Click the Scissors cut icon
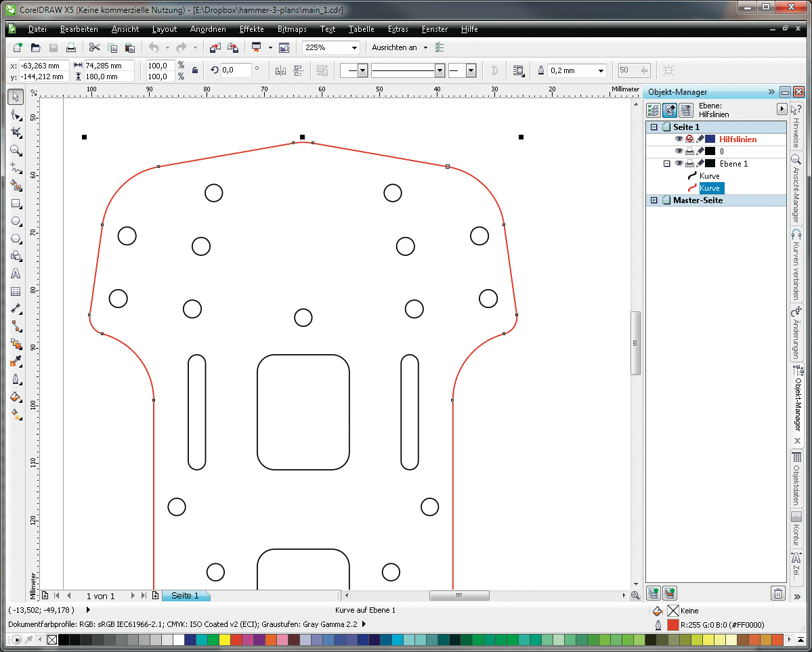 (x=94, y=47)
